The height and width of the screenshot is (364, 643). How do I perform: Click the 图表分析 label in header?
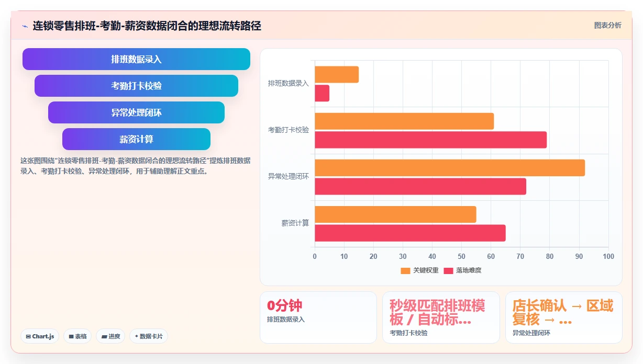tap(607, 25)
